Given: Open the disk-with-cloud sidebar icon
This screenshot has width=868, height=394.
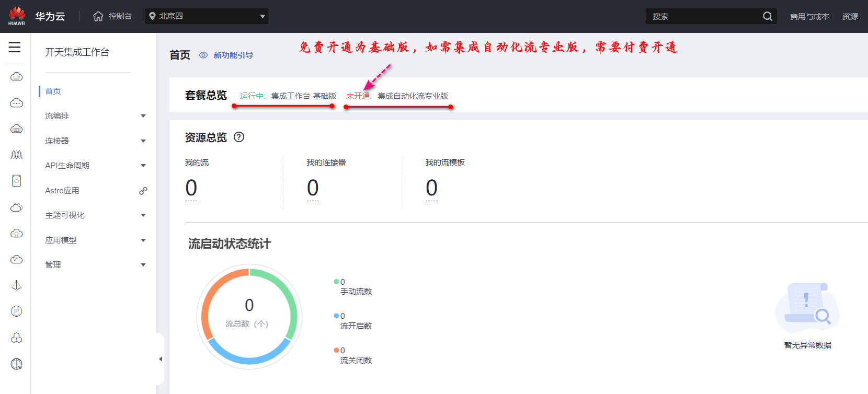Looking at the screenshot, I should click(17, 181).
